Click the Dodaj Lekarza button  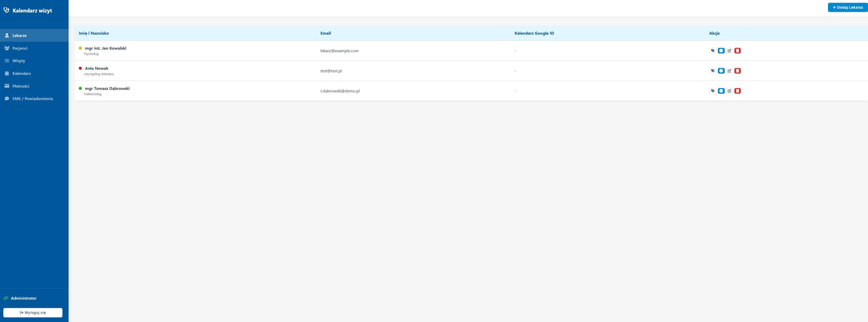click(847, 7)
